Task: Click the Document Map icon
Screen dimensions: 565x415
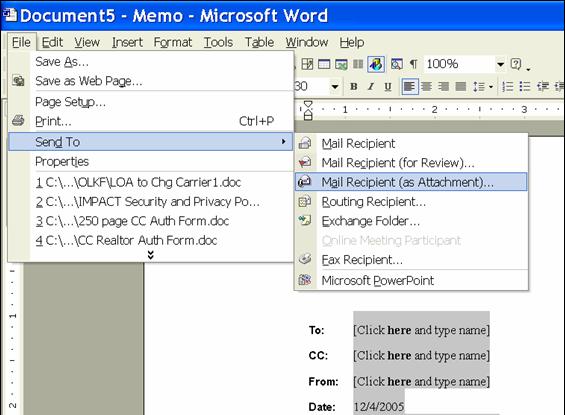Action: point(397,64)
